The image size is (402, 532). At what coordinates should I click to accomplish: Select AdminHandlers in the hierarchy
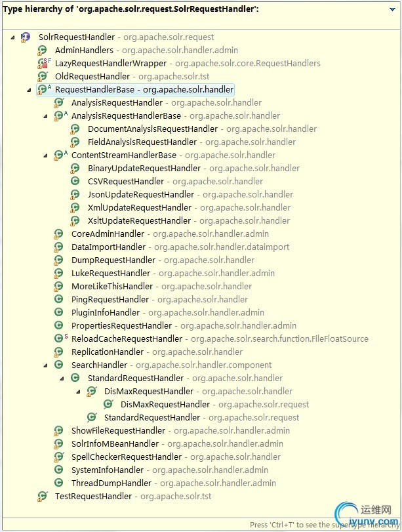click(x=146, y=51)
